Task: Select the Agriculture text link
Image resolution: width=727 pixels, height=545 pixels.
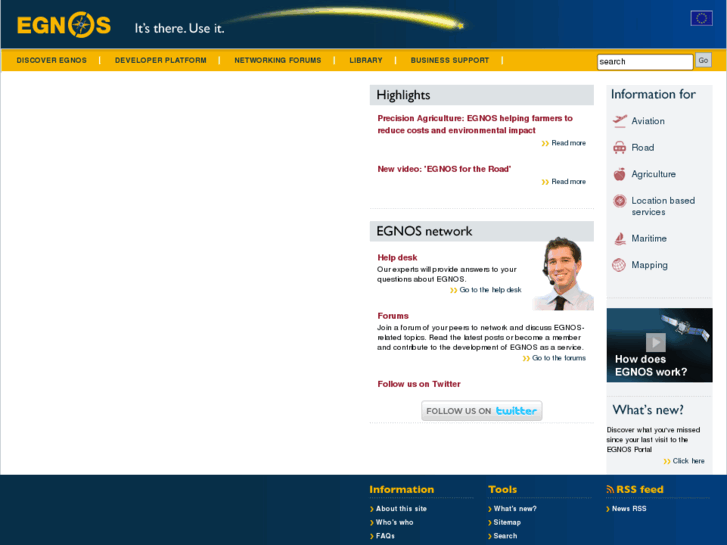Action: click(x=653, y=174)
